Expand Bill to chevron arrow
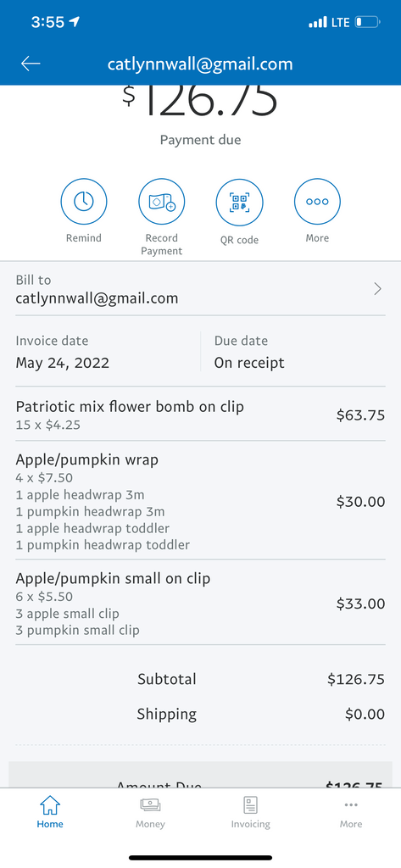 tap(378, 289)
